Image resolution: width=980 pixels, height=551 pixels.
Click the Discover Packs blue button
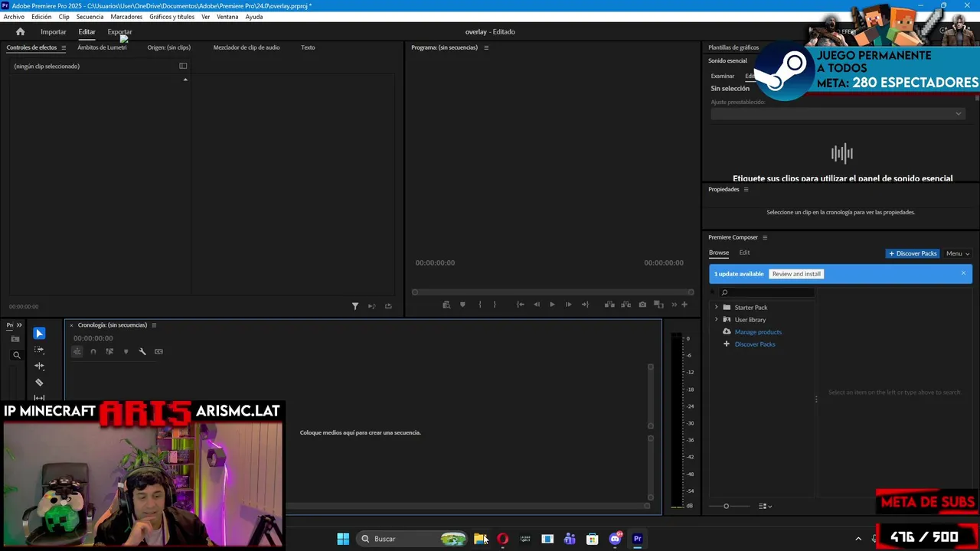(913, 253)
